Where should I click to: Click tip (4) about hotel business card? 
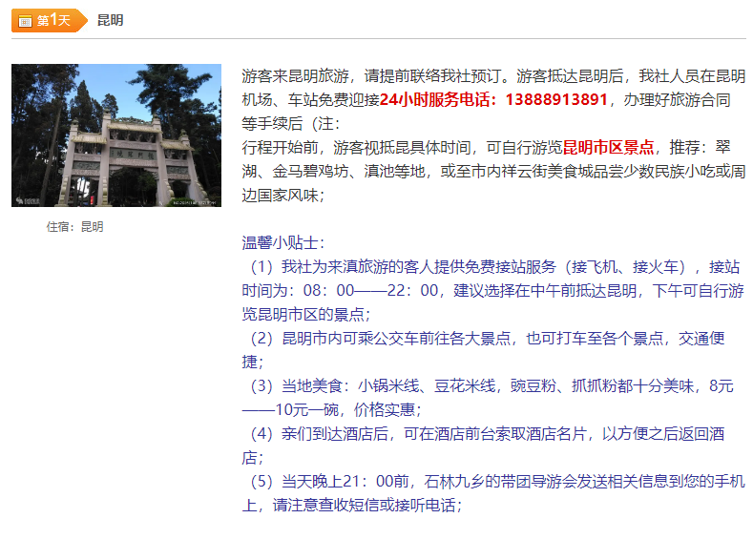coord(483,446)
